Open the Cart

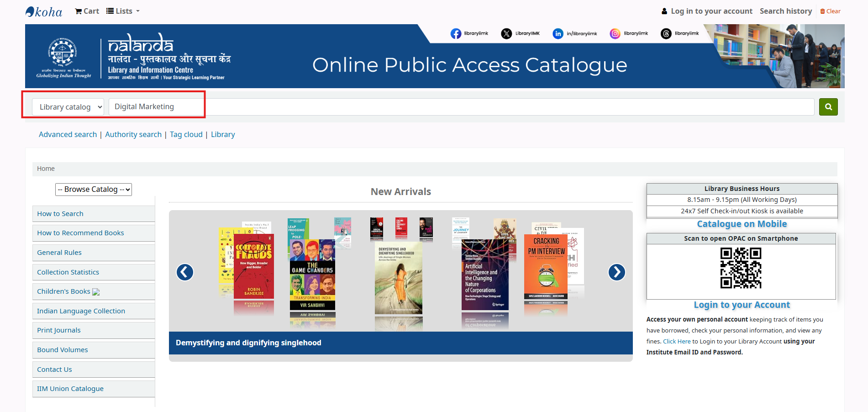click(x=87, y=11)
